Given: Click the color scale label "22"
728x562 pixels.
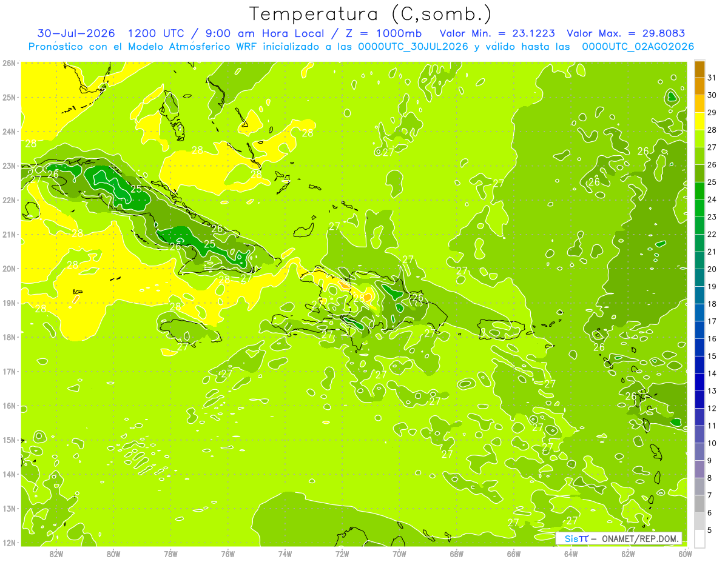Looking at the screenshot, I should tap(712, 235).
